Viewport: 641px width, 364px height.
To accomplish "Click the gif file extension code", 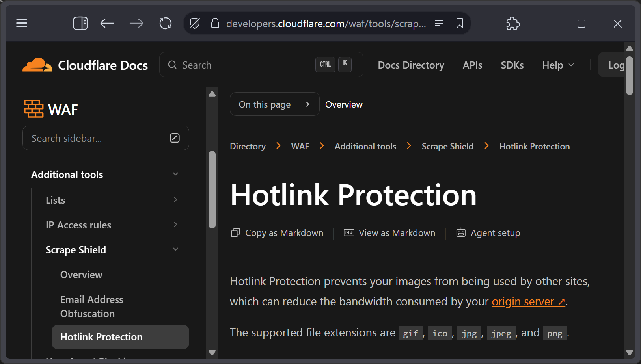I will [410, 333].
